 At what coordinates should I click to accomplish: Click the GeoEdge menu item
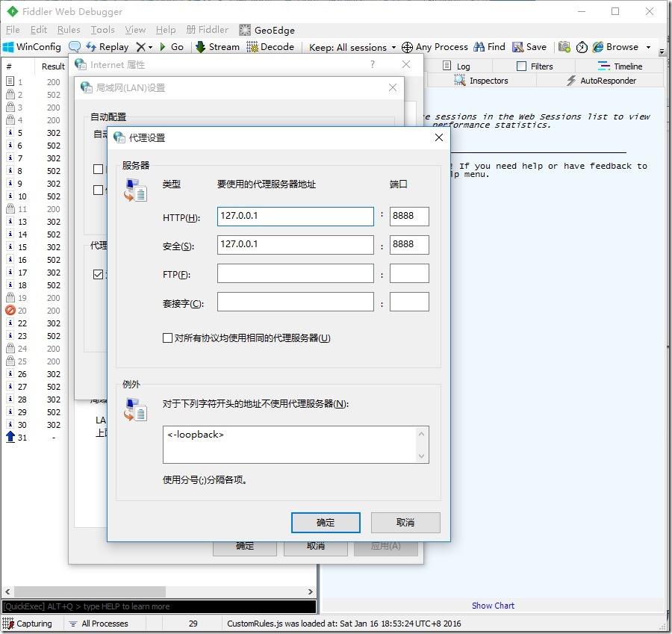click(267, 30)
